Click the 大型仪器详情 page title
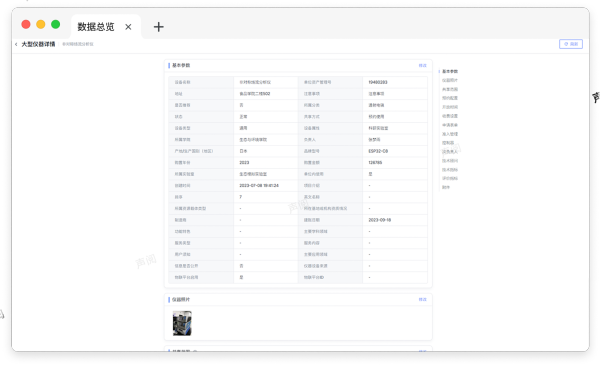Viewport: 600px width, 366px height. point(38,44)
